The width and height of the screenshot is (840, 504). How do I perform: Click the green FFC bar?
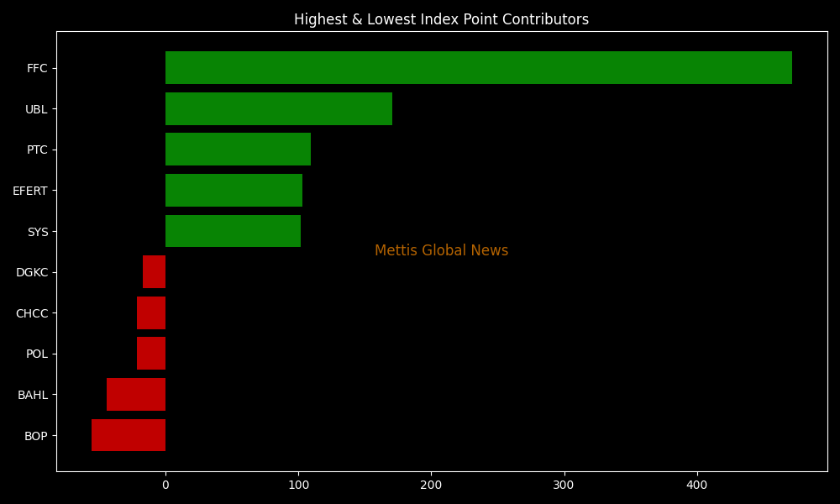pos(478,68)
